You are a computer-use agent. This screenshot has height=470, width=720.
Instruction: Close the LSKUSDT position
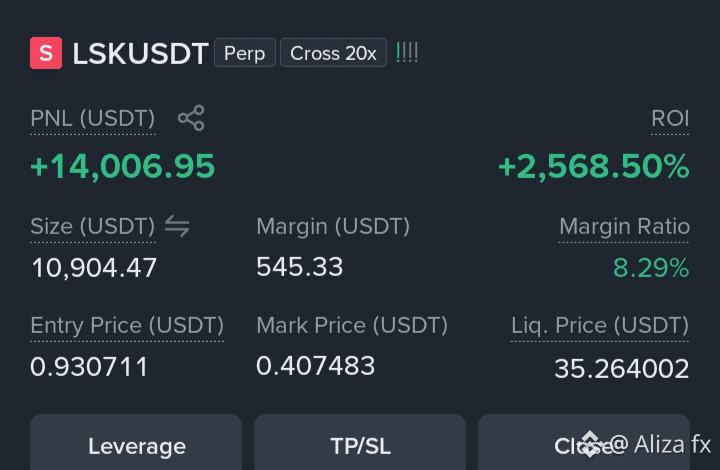[x=584, y=445]
